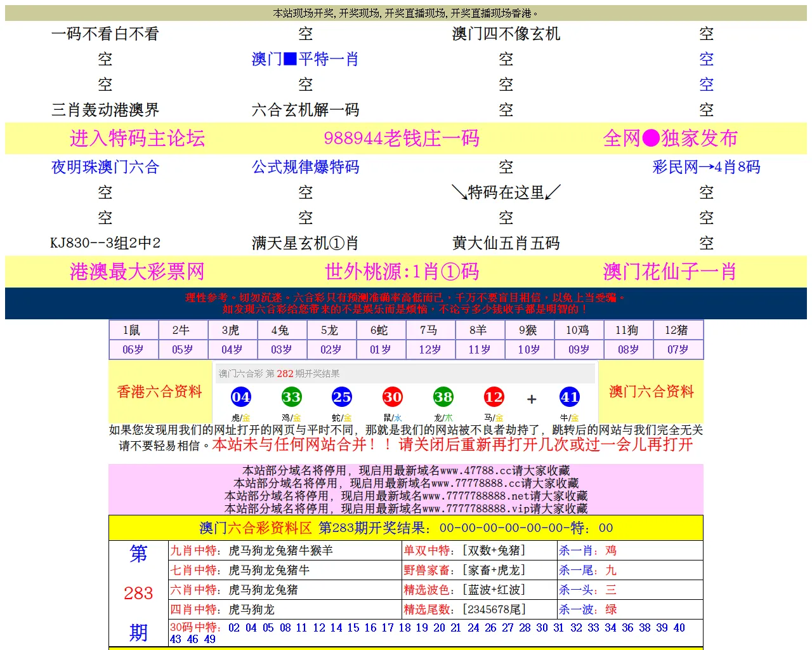Open the 公式规律爆特码 link
This screenshot has height=650, width=812.
[305, 167]
